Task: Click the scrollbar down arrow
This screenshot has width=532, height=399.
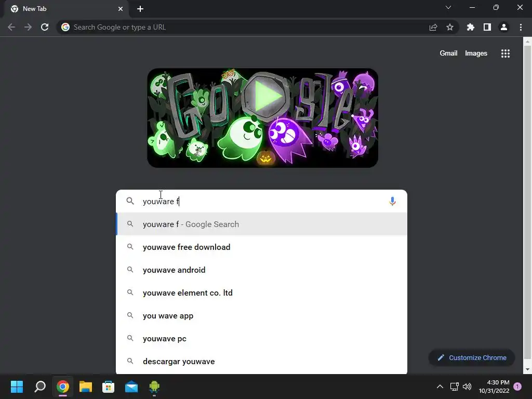Action: tap(527, 369)
